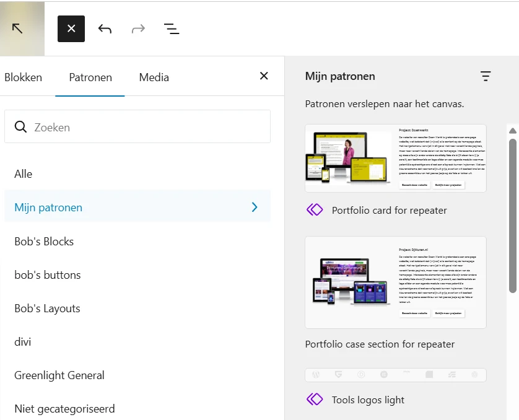Click the synced pattern icon beside Portfolio card

tap(315, 210)
